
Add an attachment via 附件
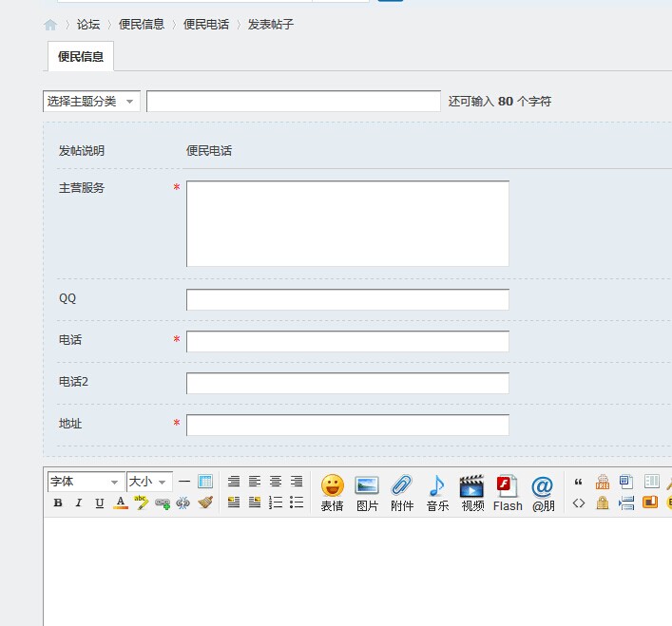tap(402, 493)
